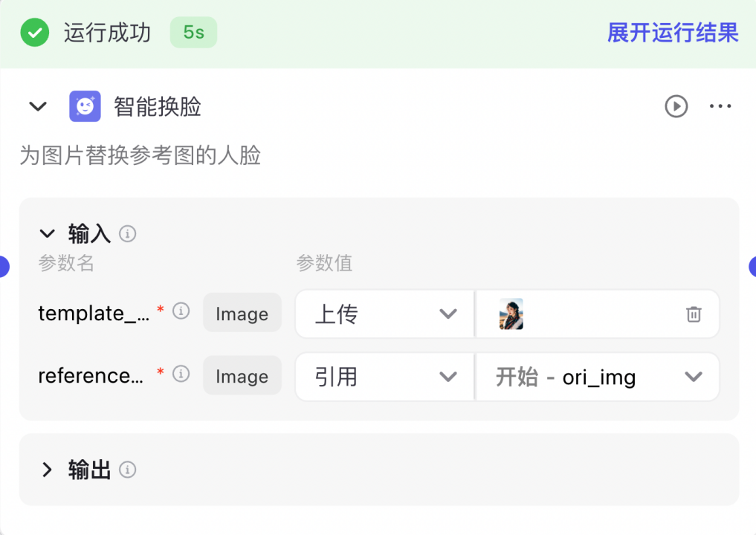This screenshot has height=535, width=756.
Task: Delete the uploaded template image
Action: (693, 314)
